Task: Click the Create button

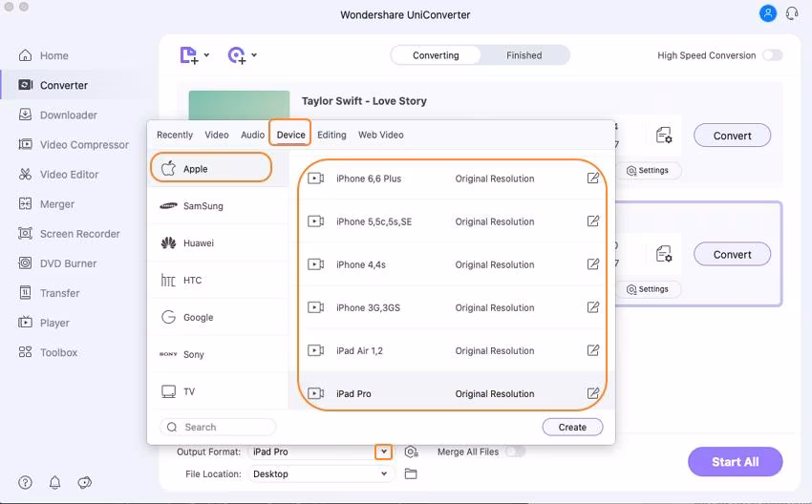Action: (x=572, y=427)
